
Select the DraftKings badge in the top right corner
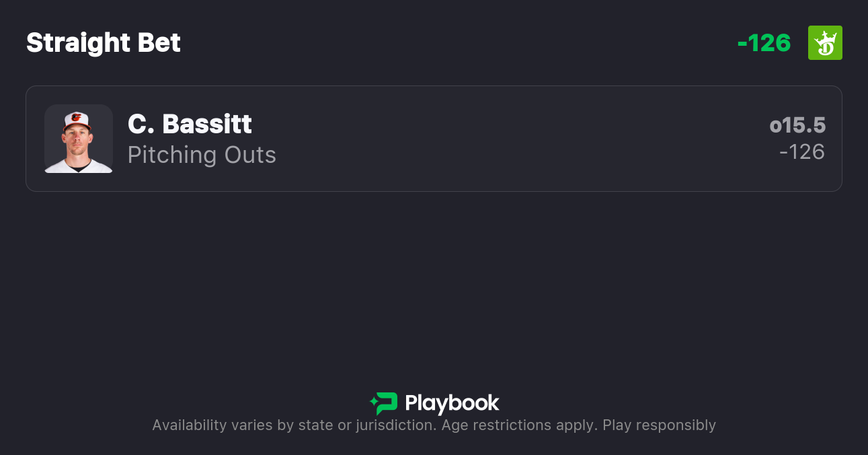[x=825, y=42]
